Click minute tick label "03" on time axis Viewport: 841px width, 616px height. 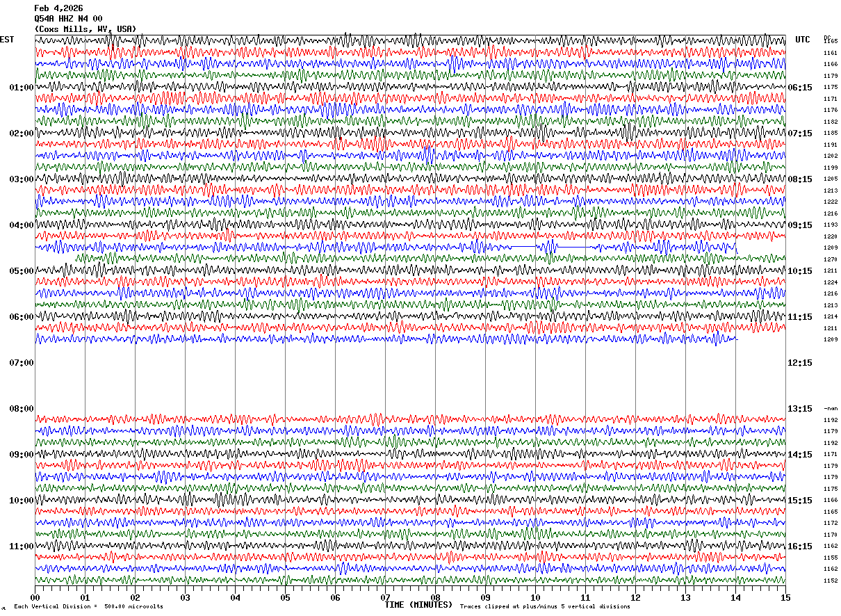pyautogui.click(x=185, y=597)
